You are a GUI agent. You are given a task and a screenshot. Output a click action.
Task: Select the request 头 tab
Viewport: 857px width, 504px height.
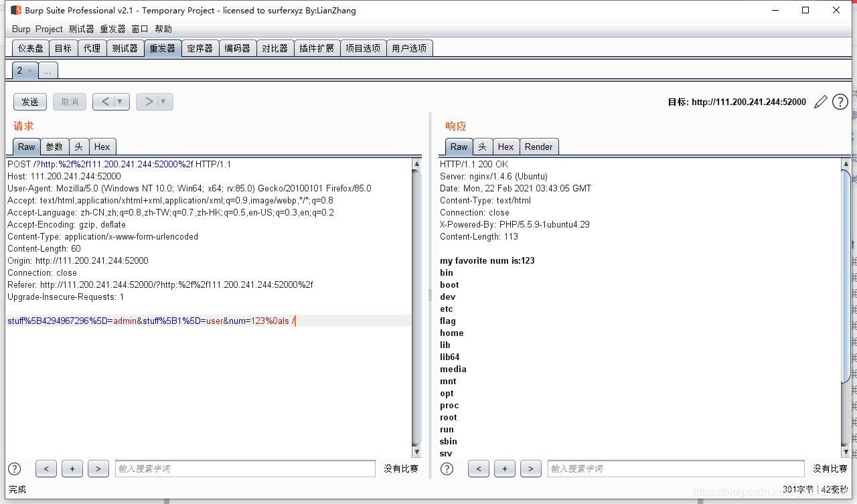79,147
